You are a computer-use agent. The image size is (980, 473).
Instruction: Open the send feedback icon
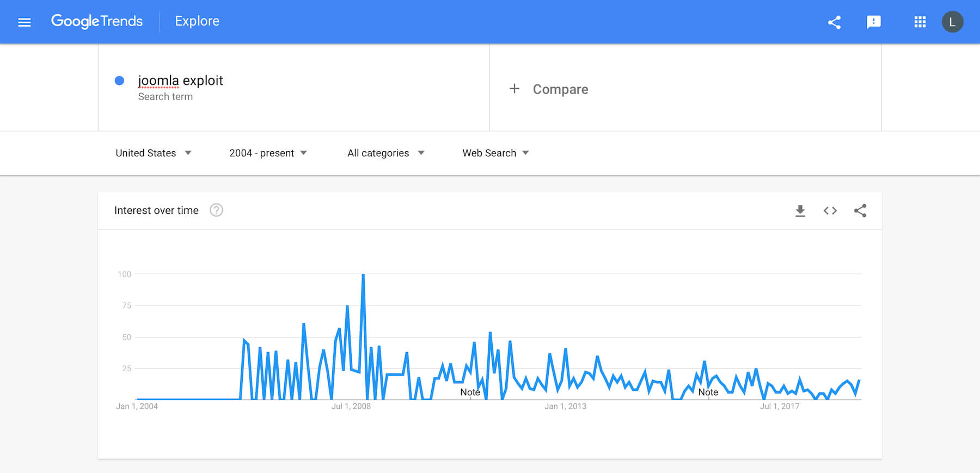[x=873, y=22]
